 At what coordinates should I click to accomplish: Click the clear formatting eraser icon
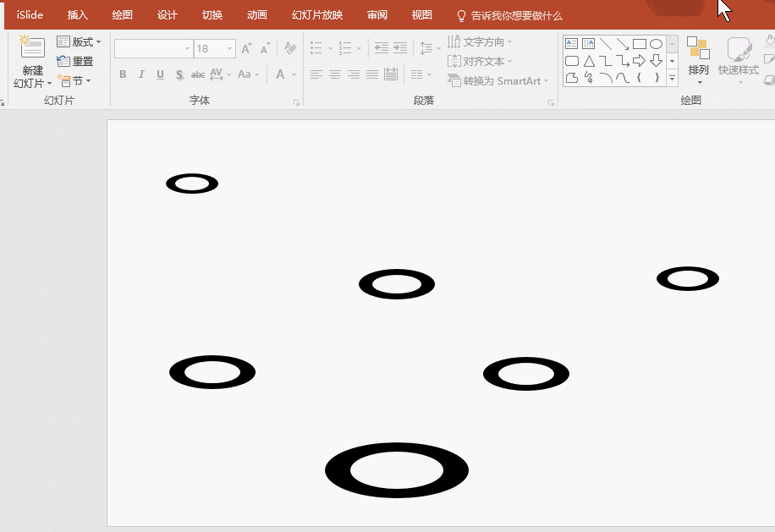[291, 49]
